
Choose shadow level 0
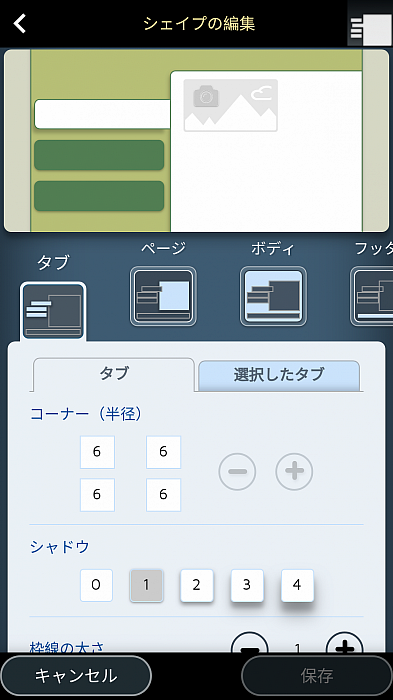(x=96, y=585)
